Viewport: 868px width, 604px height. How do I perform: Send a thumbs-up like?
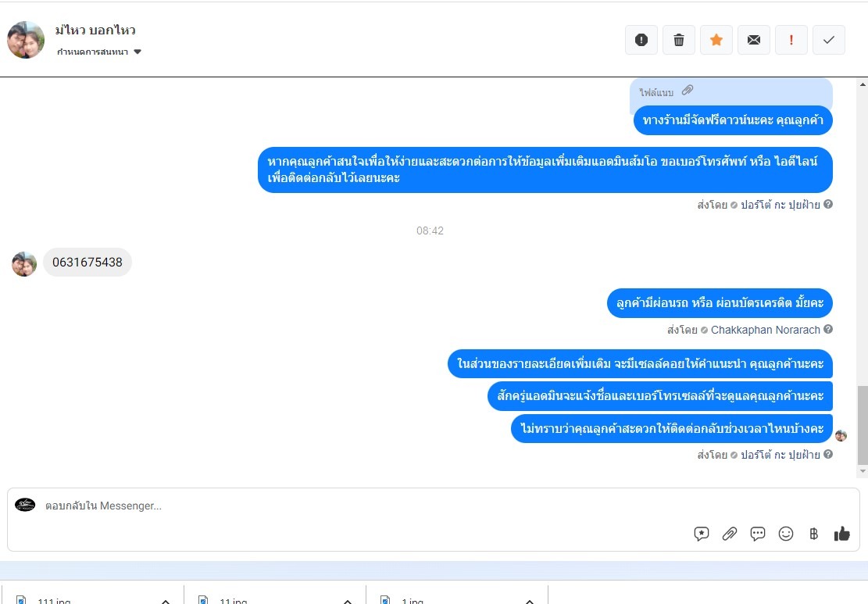point(841,533)
